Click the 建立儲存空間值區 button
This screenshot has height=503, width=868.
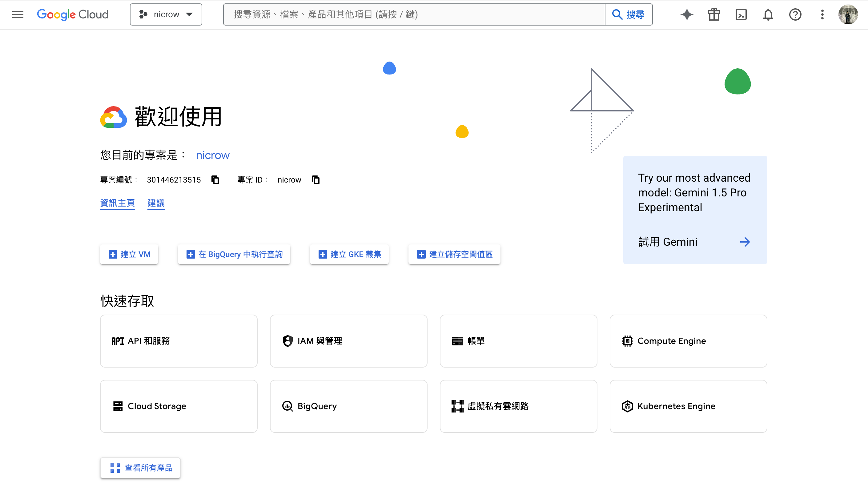[x=454, y=254]
